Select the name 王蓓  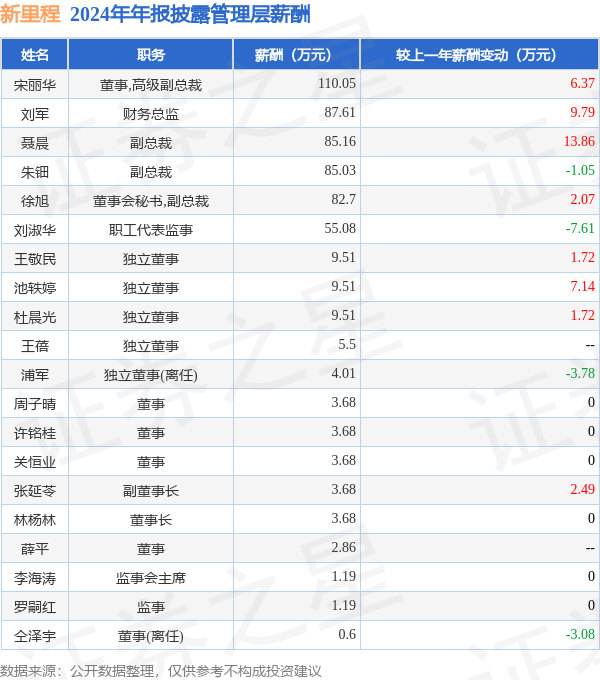click(35, 347)
